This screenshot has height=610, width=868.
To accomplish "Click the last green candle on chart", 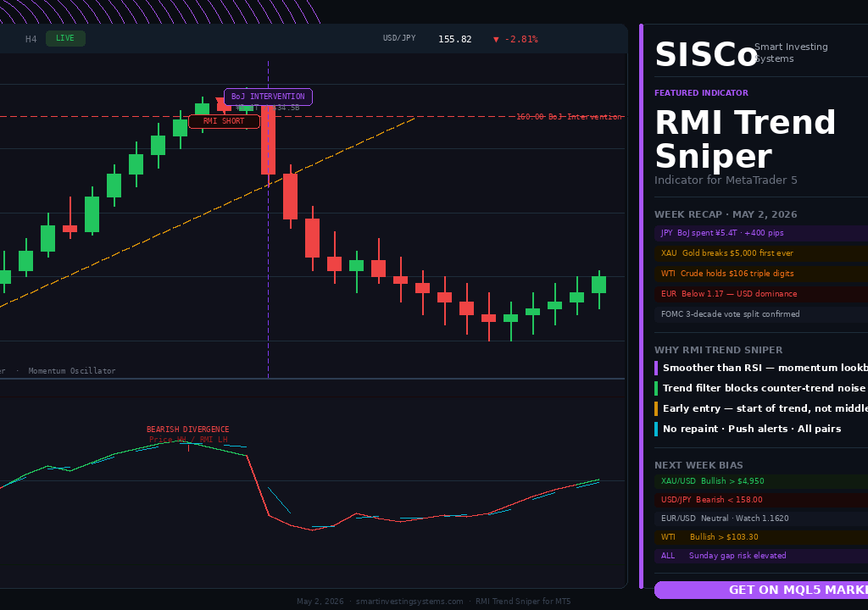I will pos(599,285).
